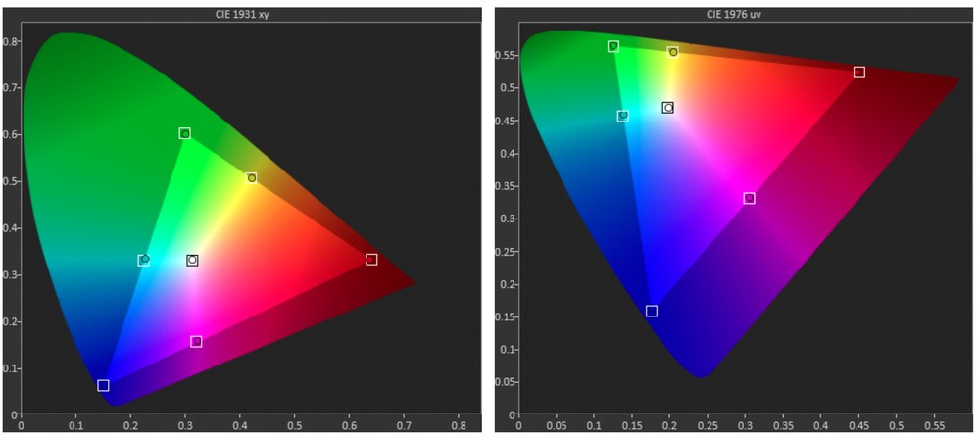Viewport: 980px width, 438px height.
Task: Click the 'CIE 1931 xy' chart title
Action: click(x=242, y=13)
